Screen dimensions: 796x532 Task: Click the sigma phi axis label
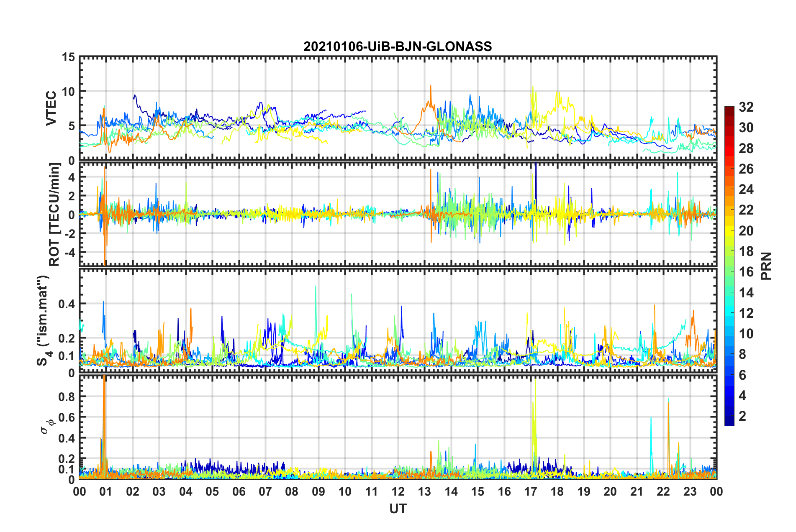point(48,427)
